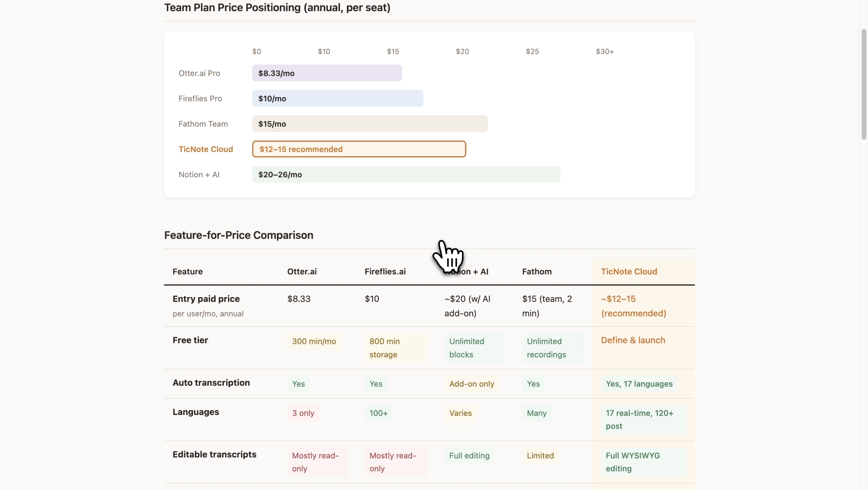Click the 'Otter.ai' column header

(x=302, y=271)
